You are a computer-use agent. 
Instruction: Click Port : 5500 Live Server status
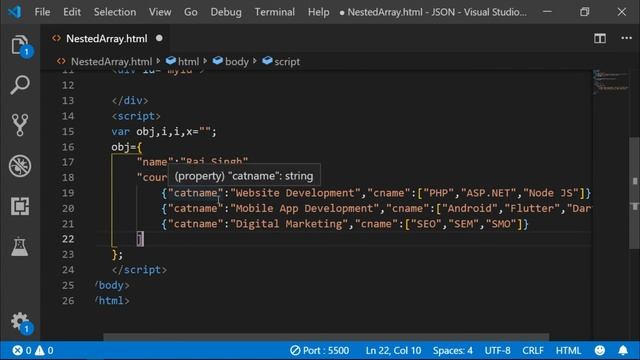tap(320, 350)
